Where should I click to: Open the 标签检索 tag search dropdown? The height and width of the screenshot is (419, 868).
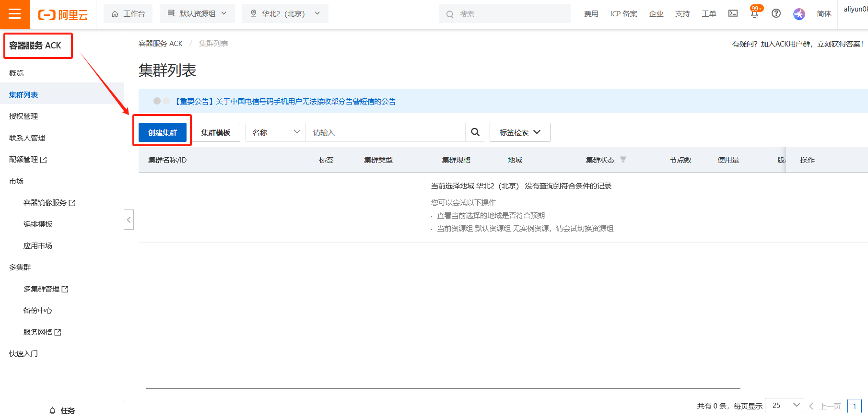[520, 132]
